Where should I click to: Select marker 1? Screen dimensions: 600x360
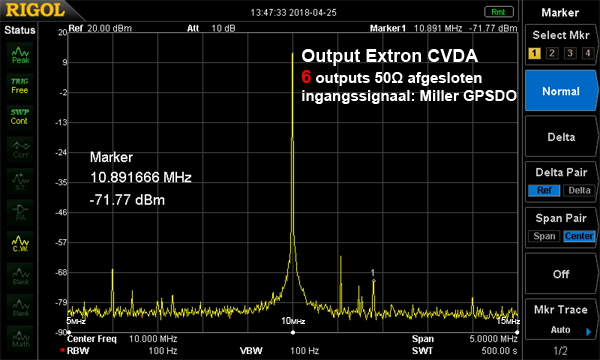(x=534, y=53)
